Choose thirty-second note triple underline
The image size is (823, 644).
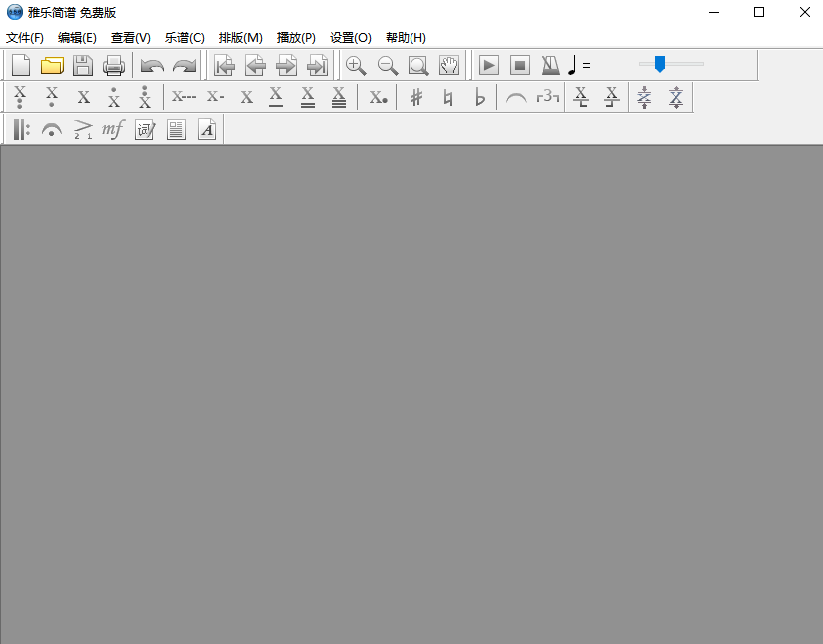(339, 97)
